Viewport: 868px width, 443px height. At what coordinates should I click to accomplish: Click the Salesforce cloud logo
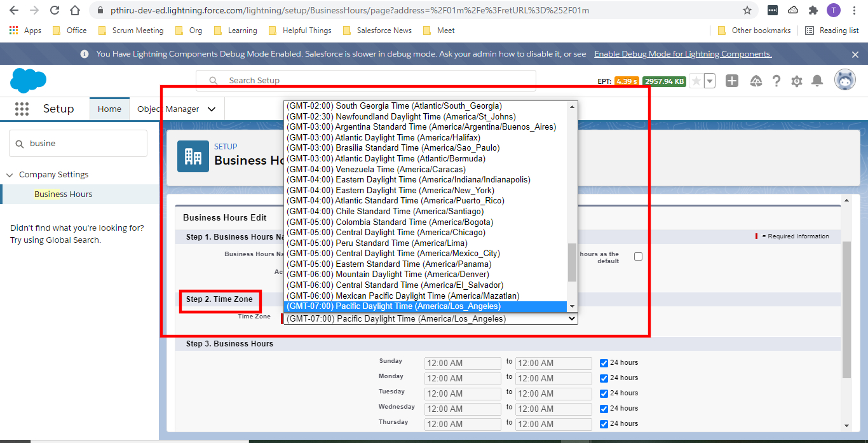click(x=27, y=81)
